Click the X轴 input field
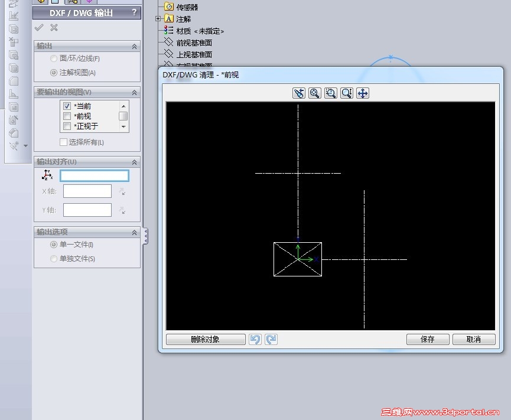 click(87, 191)
